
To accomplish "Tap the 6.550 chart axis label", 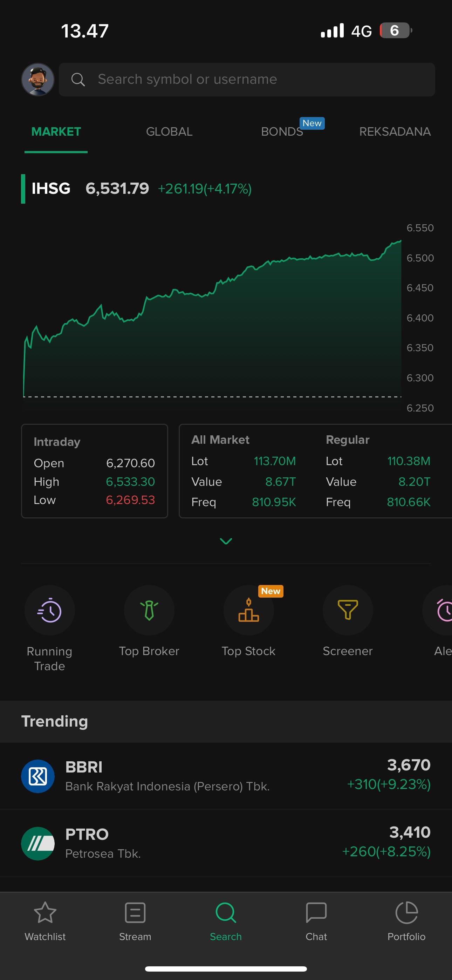I will (x=420, y=228).
